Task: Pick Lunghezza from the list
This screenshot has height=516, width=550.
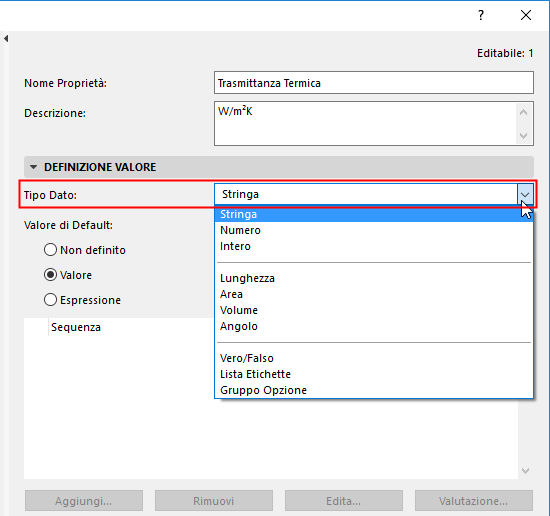Action: coord(374,278)
